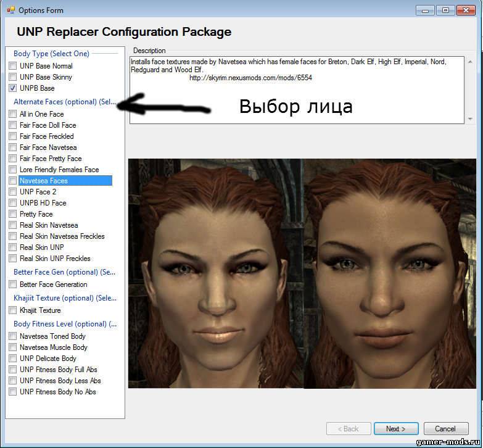Click the Options Form window icon
Screen dimensions: 483x448
point(10,10)
